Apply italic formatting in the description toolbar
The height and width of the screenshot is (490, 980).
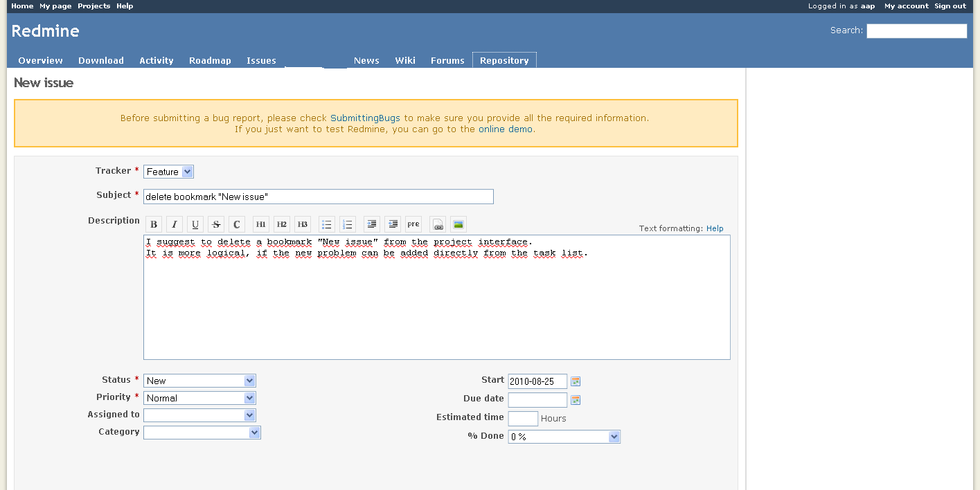[x=175, y=224]
